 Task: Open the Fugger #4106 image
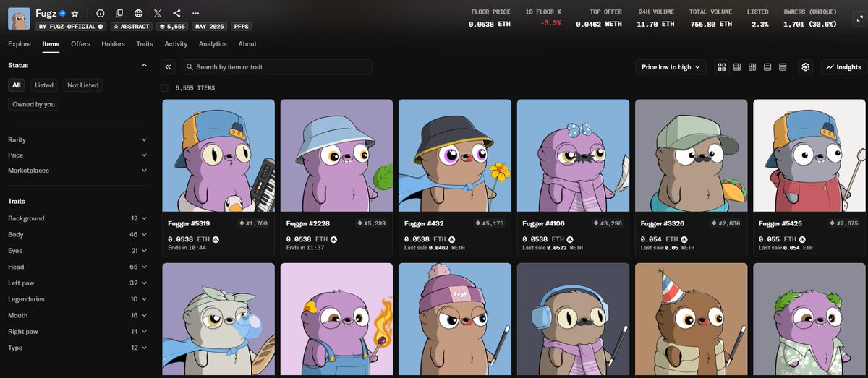(x=573, y=155)
